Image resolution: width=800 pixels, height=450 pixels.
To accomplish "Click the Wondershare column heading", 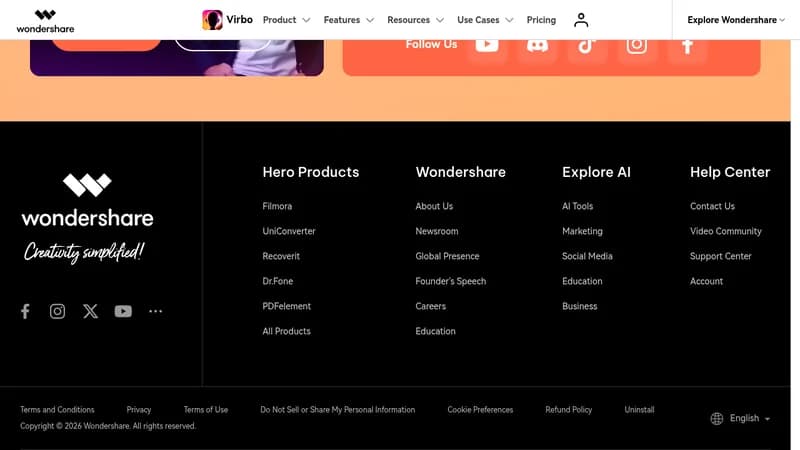I will pyautogui.click(x=461, y=172).
